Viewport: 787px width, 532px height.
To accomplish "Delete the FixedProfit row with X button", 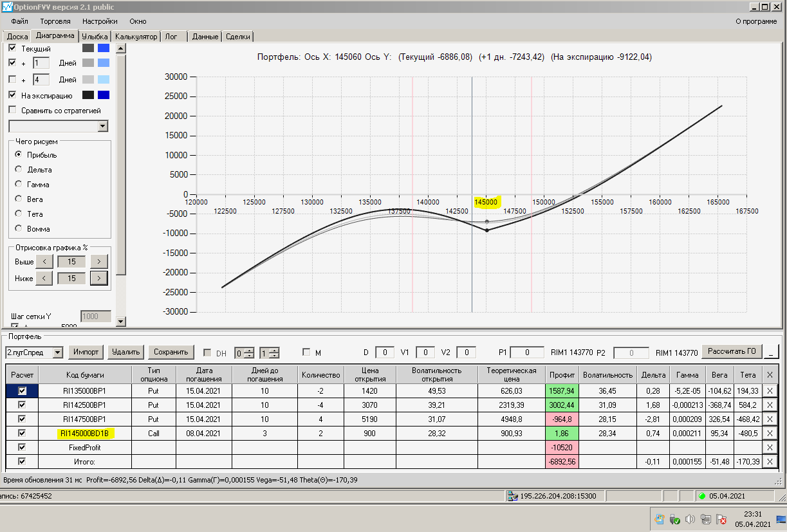I will [770, 447].
